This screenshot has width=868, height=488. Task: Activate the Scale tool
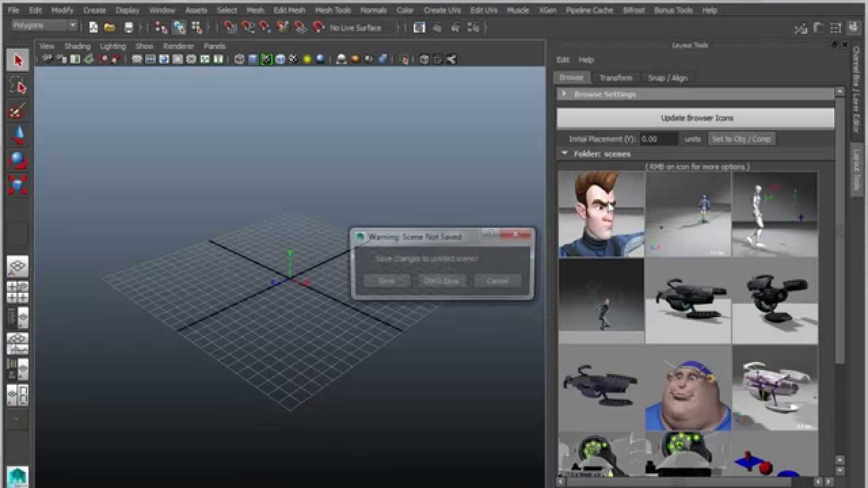[x=18, y=184]
